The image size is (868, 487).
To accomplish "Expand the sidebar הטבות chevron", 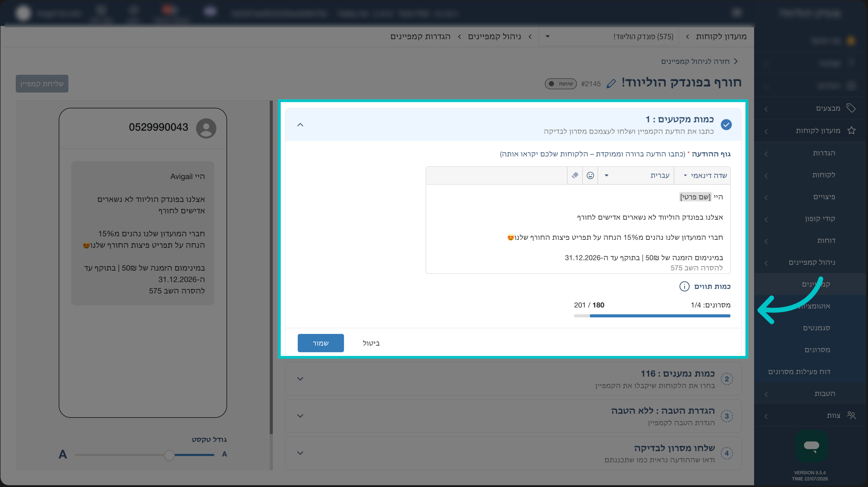I will click(766, 394).
